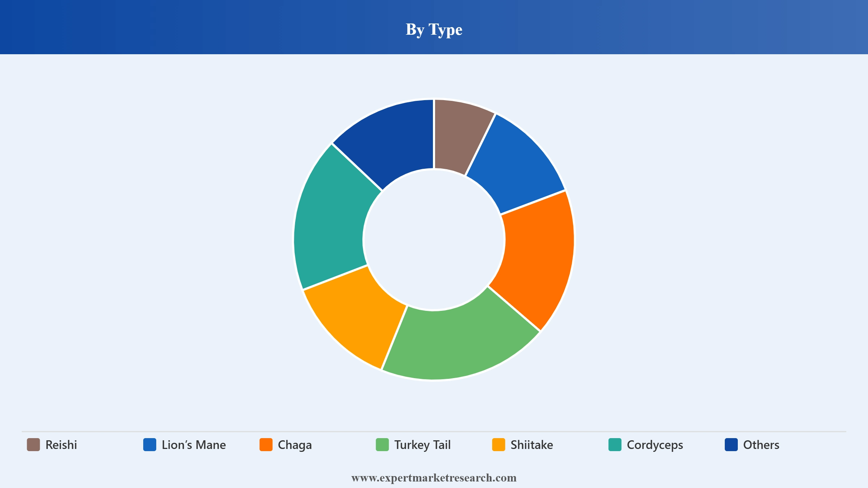Toggle the Shiitake legend label
The width and height of the screenshot is (868, 488).
pos(532,445)
